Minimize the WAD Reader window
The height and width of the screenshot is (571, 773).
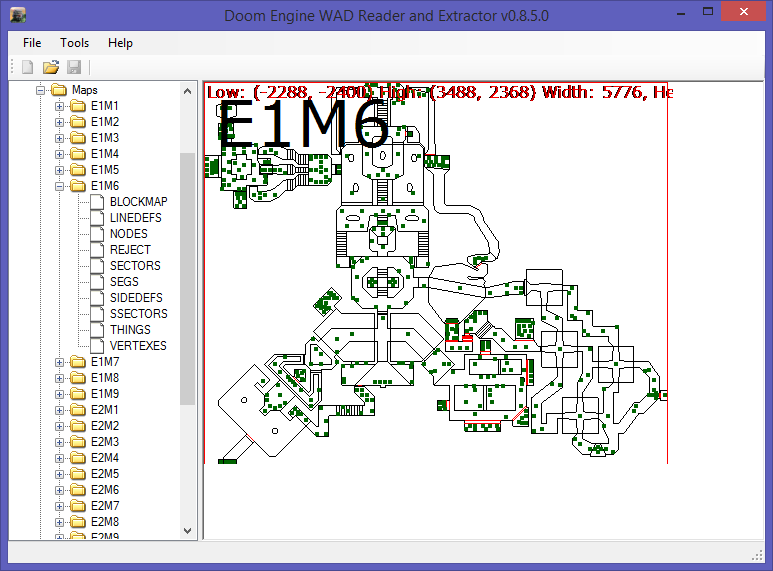pos(681,13)
